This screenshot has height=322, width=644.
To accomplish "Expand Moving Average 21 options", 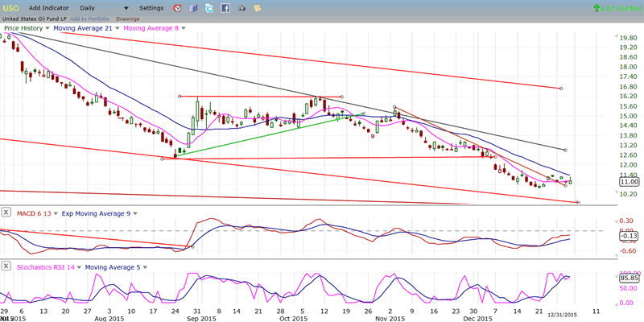I will (116, 28).
